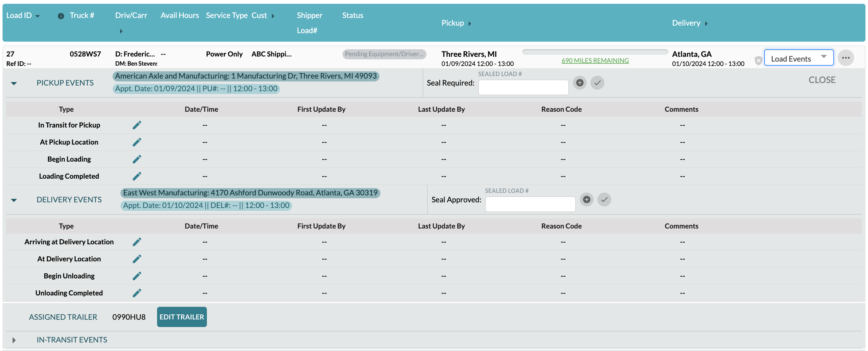
Task: Open the three-dot more options menu
Action: pyautogui.click(x=846, y=58)
